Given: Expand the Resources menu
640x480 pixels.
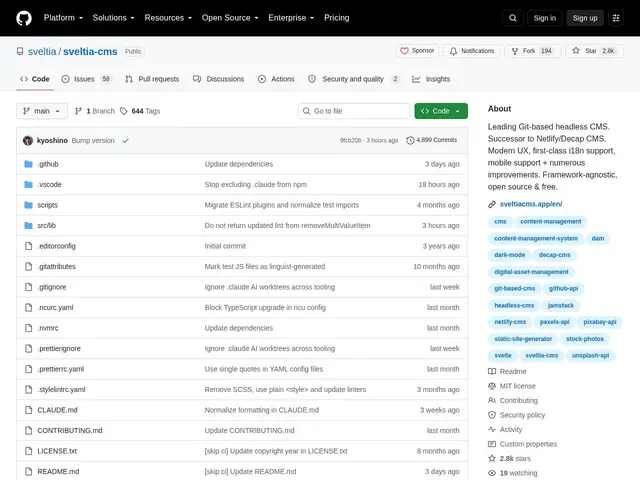Looking at the screenshot, I should pyautogui.click(x=168, y=18).
